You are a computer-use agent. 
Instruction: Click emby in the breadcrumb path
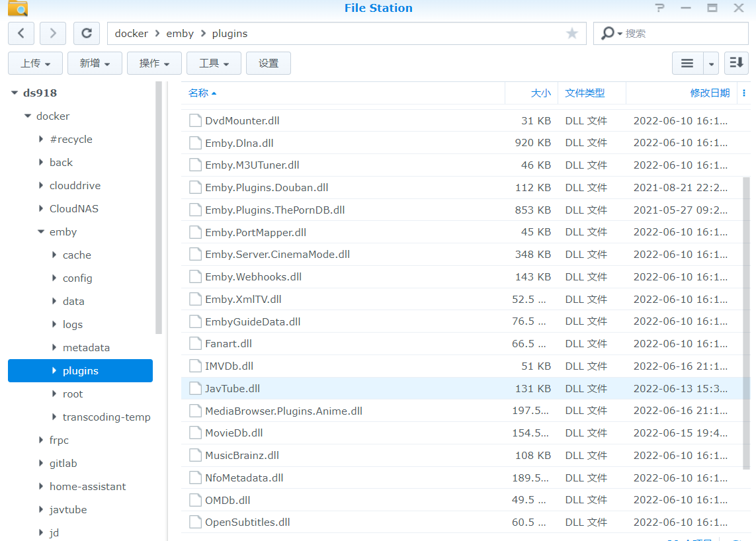[x=180, y=33]
